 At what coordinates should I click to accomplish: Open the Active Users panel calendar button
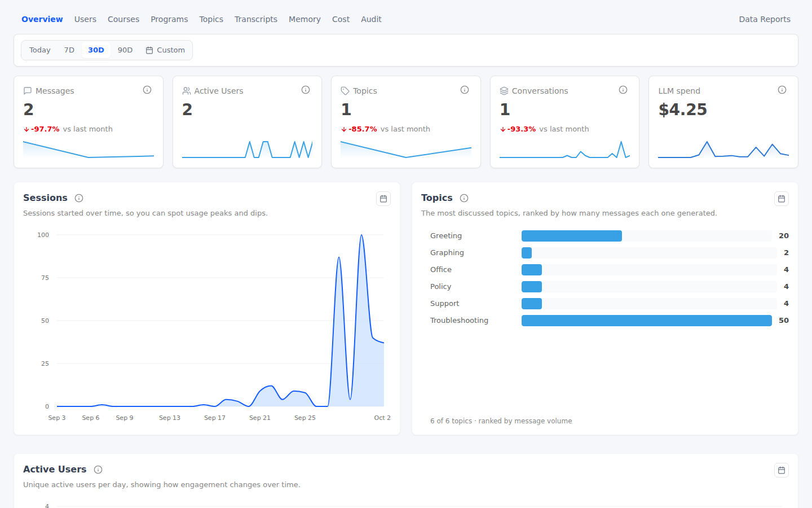[x=782, y=470]
